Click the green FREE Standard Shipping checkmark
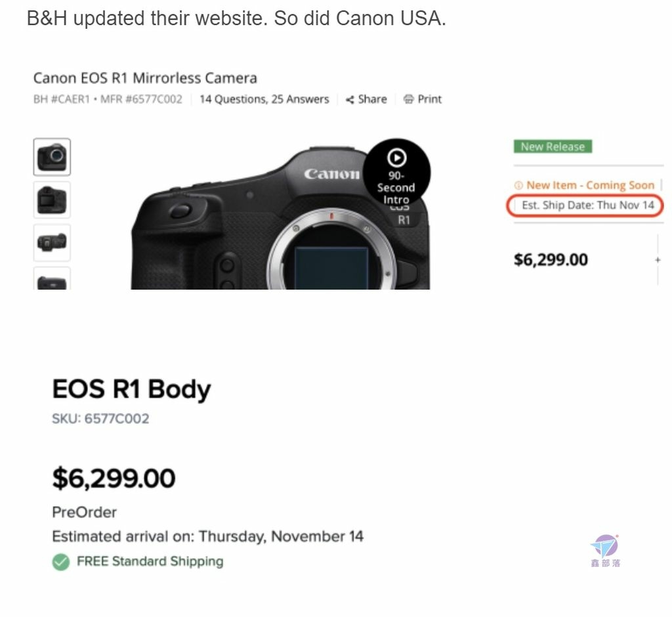The height and width of the screenshot is (617, 672). [61, 562]
